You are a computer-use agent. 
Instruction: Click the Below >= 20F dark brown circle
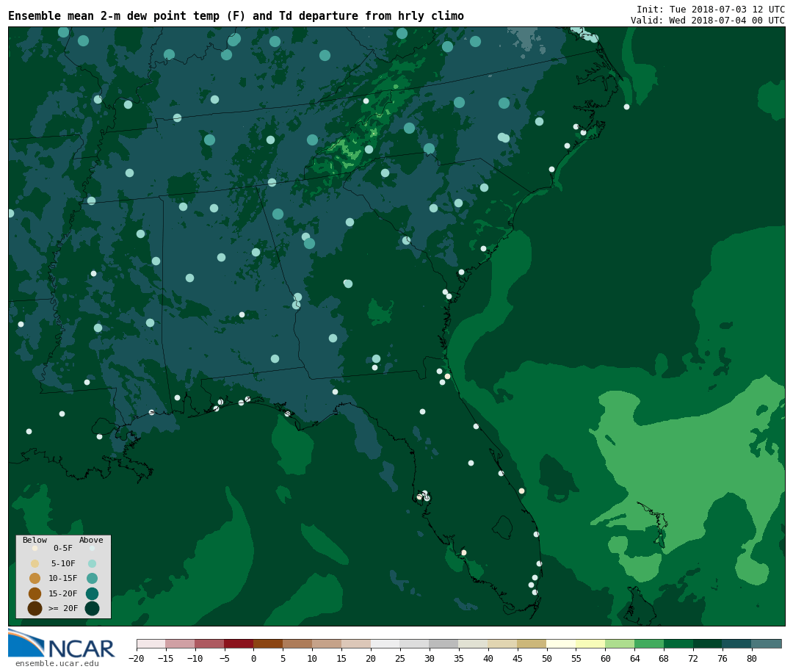pos(35,608)
